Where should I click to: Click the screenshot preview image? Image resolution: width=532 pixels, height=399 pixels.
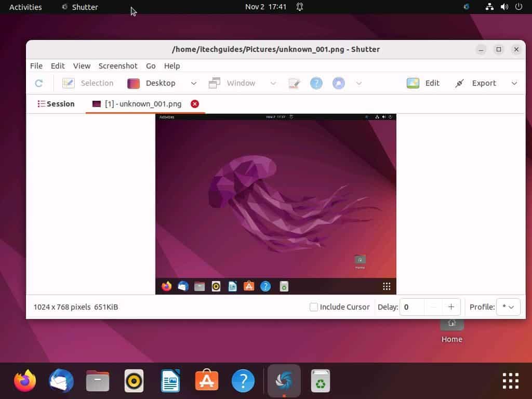275,204
